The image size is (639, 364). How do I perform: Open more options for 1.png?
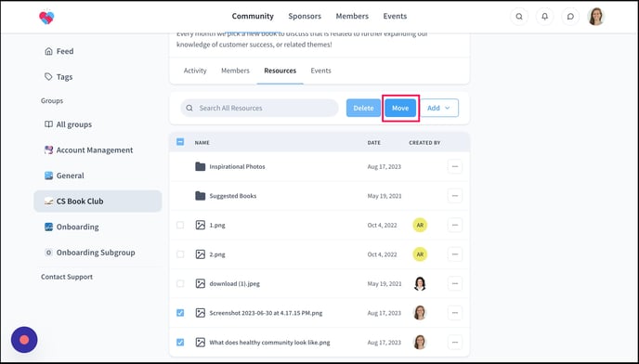pyautogui.click(x=455, y=225)
